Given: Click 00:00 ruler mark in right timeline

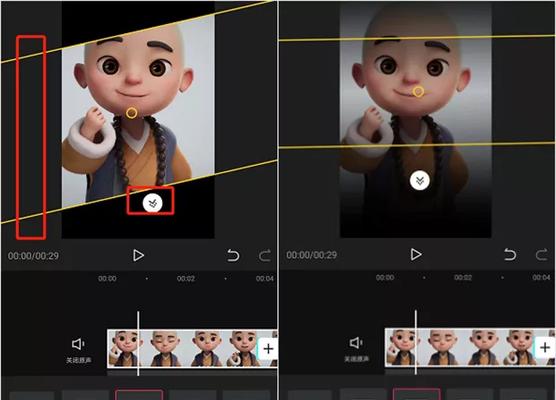Looking at the screenshot, I should (x=385, y=277).
